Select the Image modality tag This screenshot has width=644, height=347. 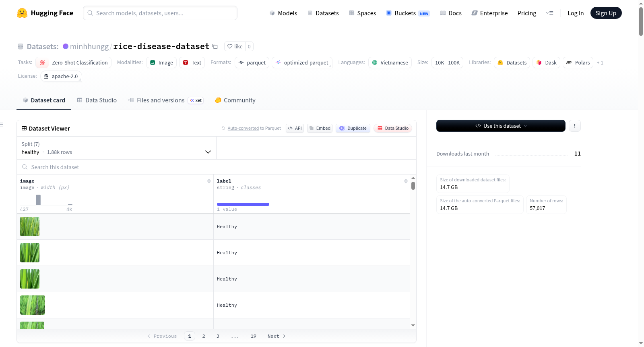(161, 62)
